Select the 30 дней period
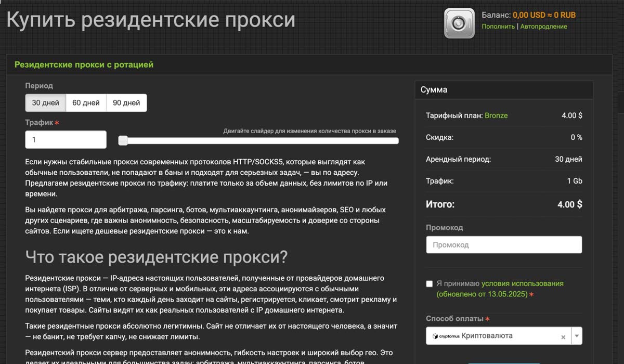 [x=45, y=103]
